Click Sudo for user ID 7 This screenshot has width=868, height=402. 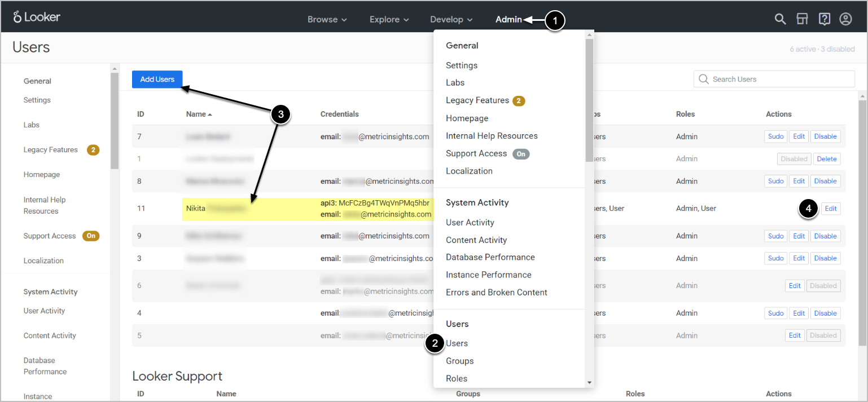point(776,136)
